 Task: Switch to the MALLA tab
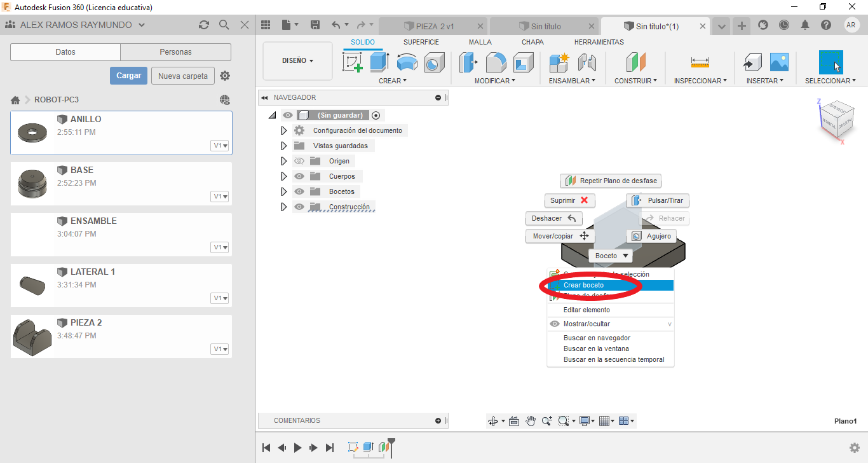tap(480, 42)
